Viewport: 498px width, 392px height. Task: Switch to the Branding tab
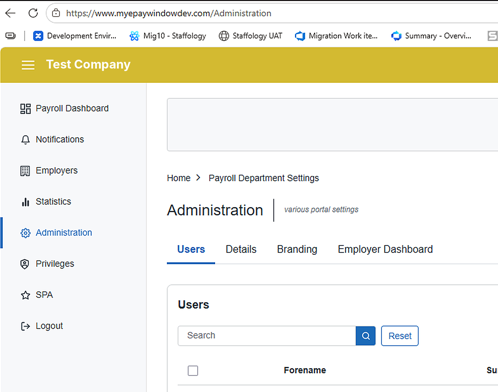click(x=297, y=249)
